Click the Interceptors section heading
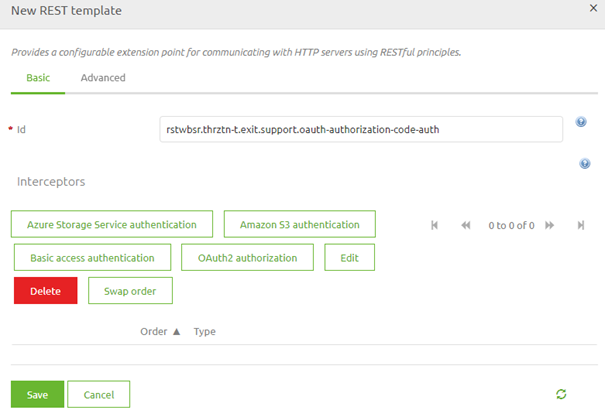605x417 pixels. pos(51,181)
